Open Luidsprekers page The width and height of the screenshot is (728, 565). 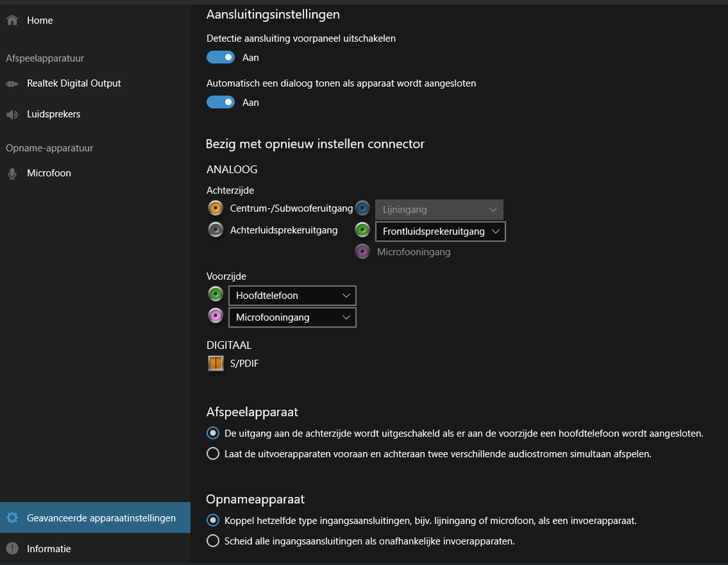(x=95, y=114)
